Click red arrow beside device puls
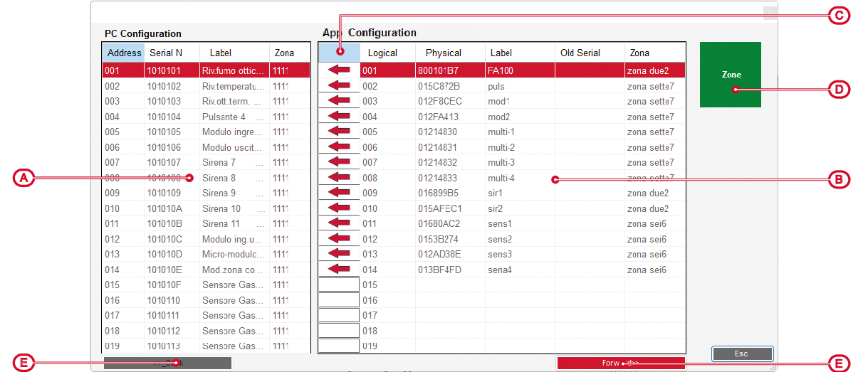 coord(339,86)
